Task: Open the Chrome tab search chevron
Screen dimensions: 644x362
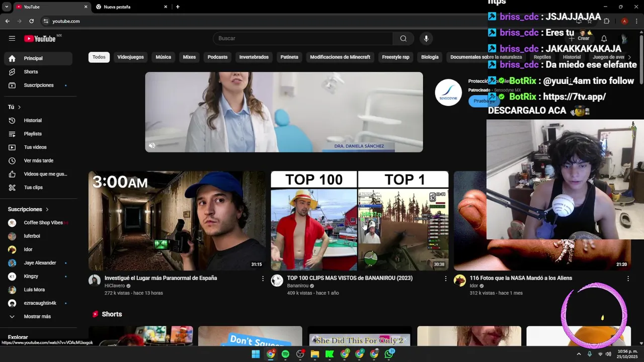Action: pos(7,7)
